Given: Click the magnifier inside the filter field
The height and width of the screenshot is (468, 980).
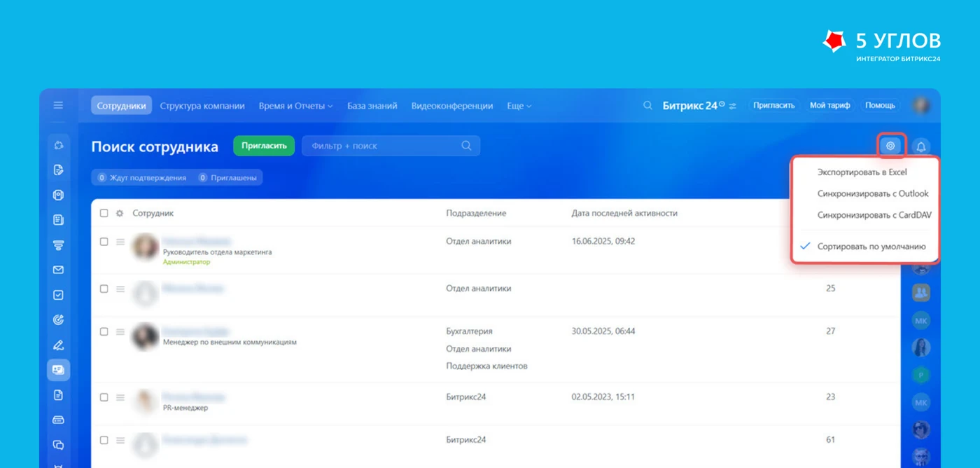Looking at the screenshot, I should (x=467, y=146).
